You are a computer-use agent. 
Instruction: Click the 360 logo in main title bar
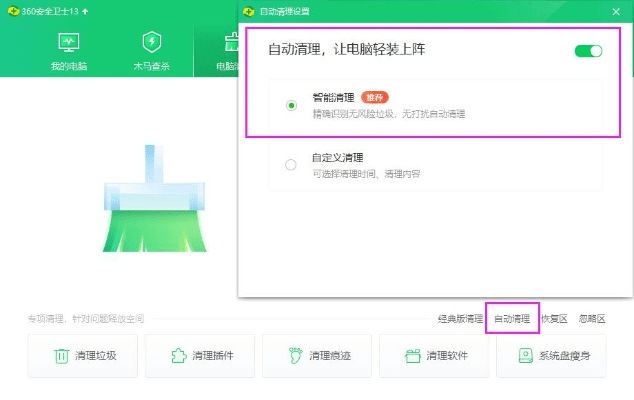coord(13,11)
